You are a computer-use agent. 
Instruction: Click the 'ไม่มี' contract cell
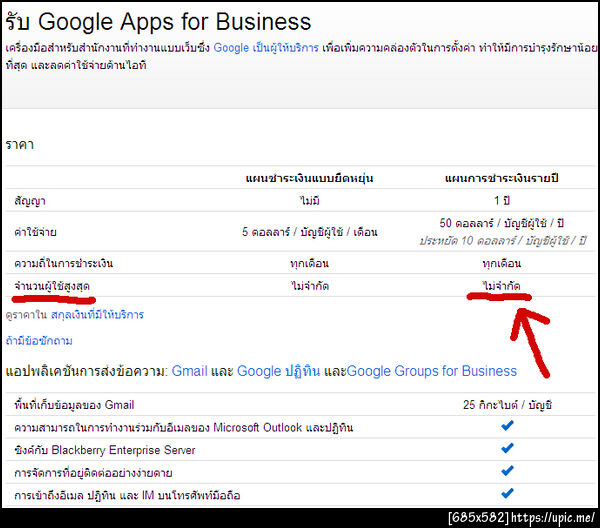[x=309, y=200]
